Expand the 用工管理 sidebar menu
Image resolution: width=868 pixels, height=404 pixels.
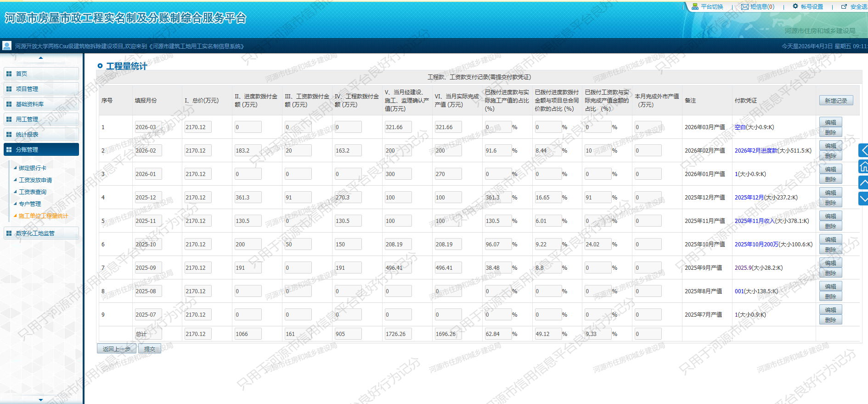click(x=41, y=119)
